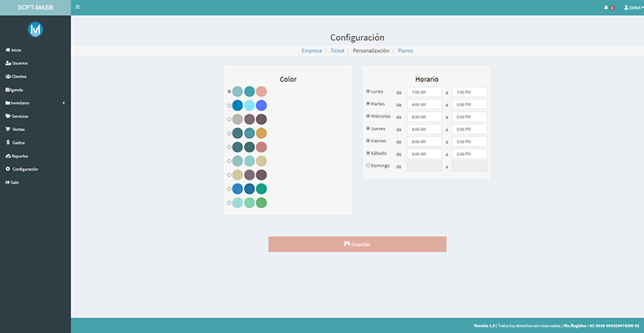Screen dimensions: 644x333
Task: Open the notifications bell icon
Action: coord(606,7)
